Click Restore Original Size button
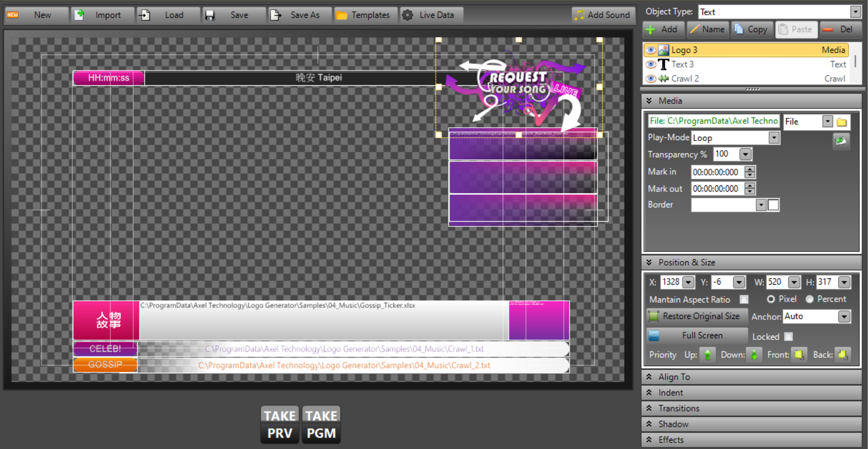The height and width of the screenshot is (449, 868). (696, 316)
